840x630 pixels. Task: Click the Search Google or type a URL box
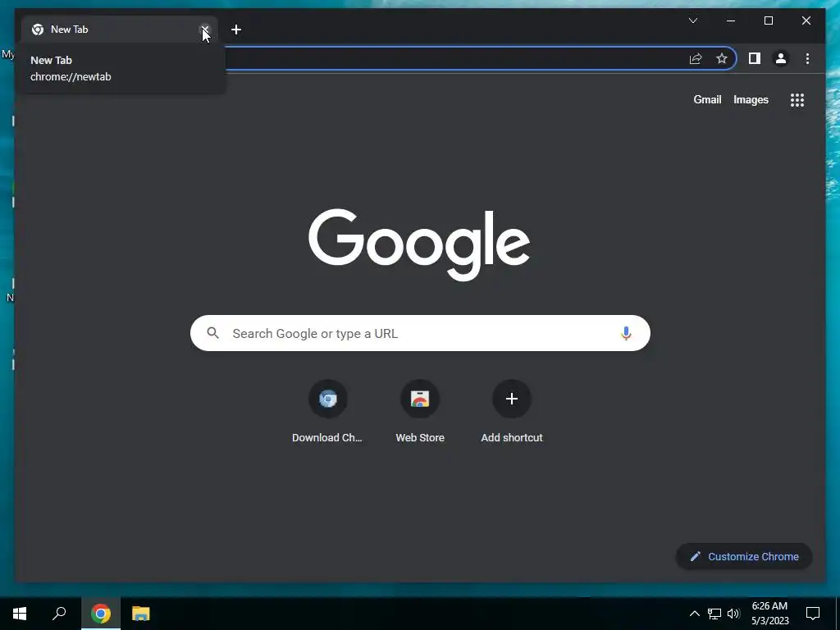point(420,333)
